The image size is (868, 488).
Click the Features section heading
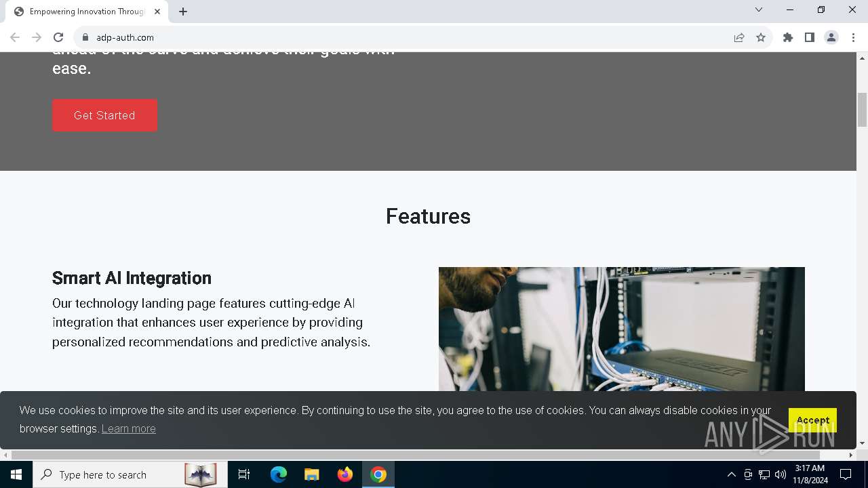428,216
